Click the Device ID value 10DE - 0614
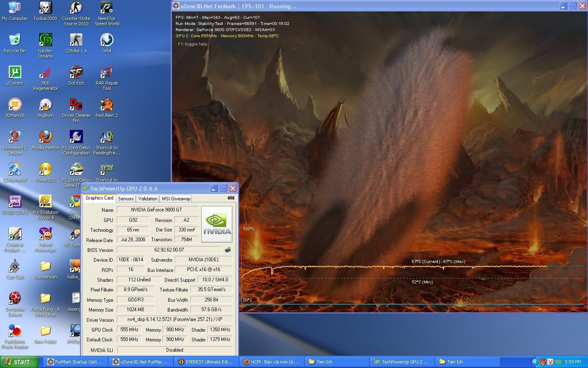 click(x=131, y=260)
